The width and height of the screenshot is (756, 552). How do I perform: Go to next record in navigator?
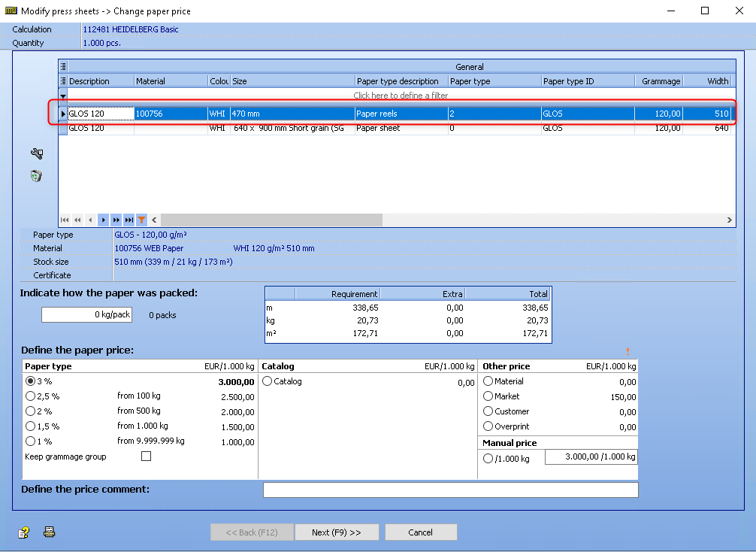(103, 220)
